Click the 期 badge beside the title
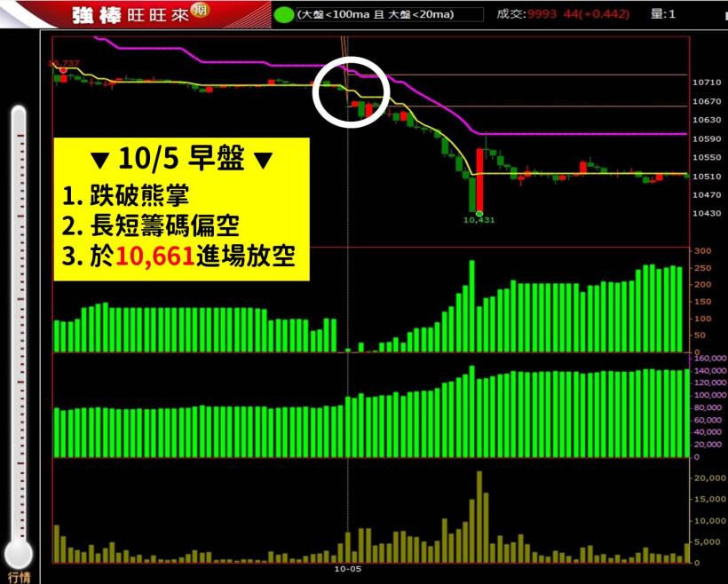The width and height of the screenshot is (728, 584). pyautogui.click(x=200, y=9)
